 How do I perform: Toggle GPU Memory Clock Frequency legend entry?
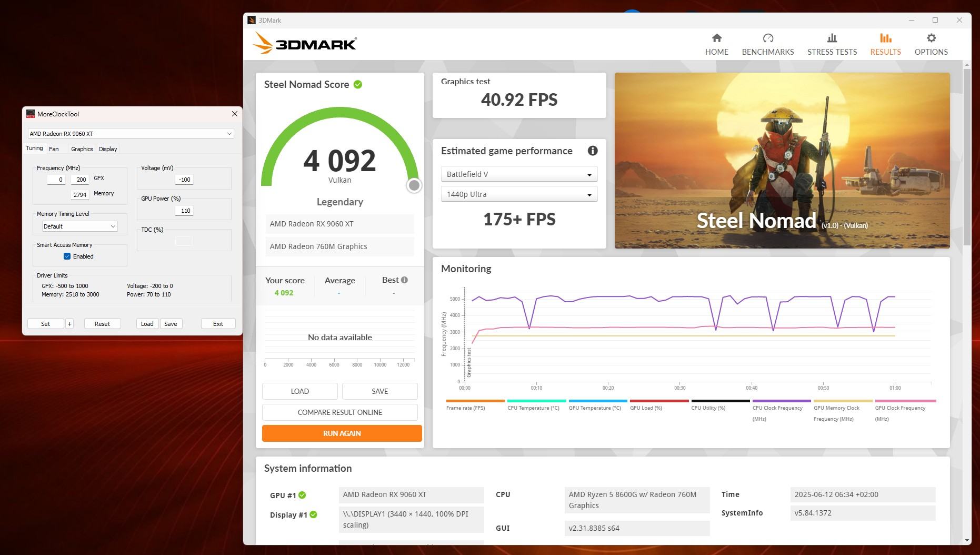click(x=843, y=411)
